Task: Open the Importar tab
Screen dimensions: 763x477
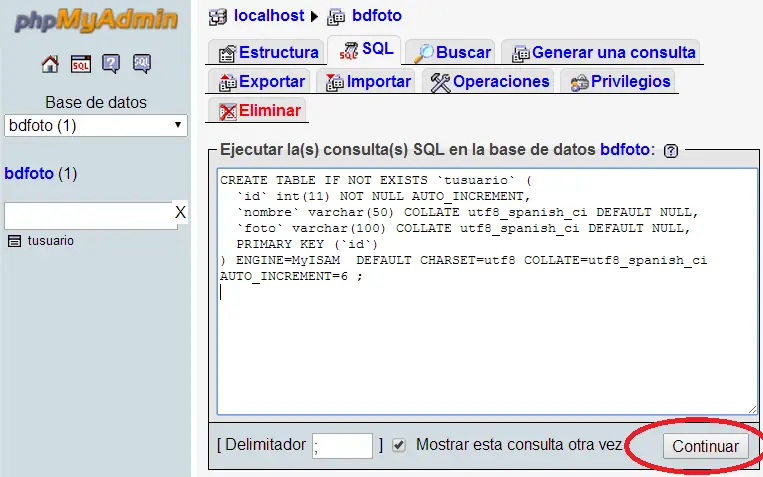Action: (x=367, y=82)
